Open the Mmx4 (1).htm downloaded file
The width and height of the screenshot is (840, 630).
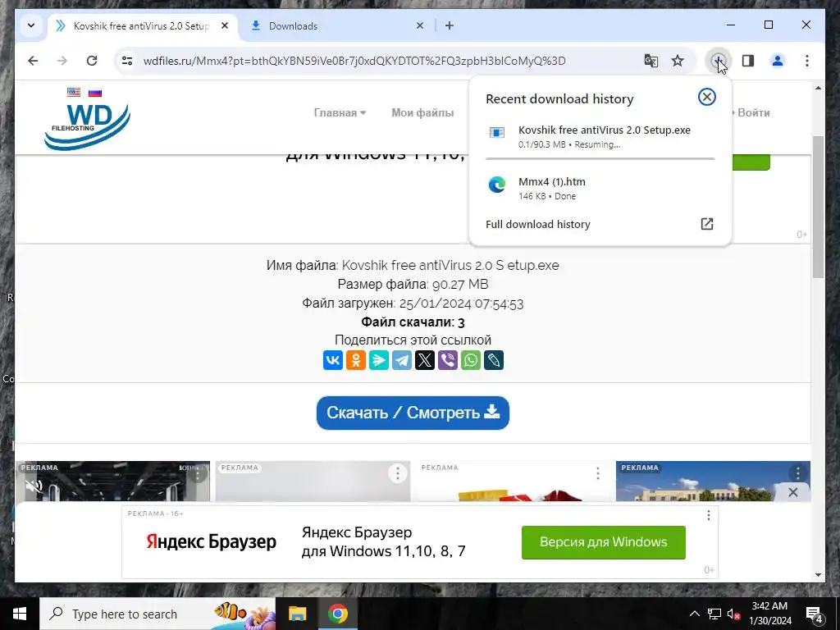click(x=600, y=188)
